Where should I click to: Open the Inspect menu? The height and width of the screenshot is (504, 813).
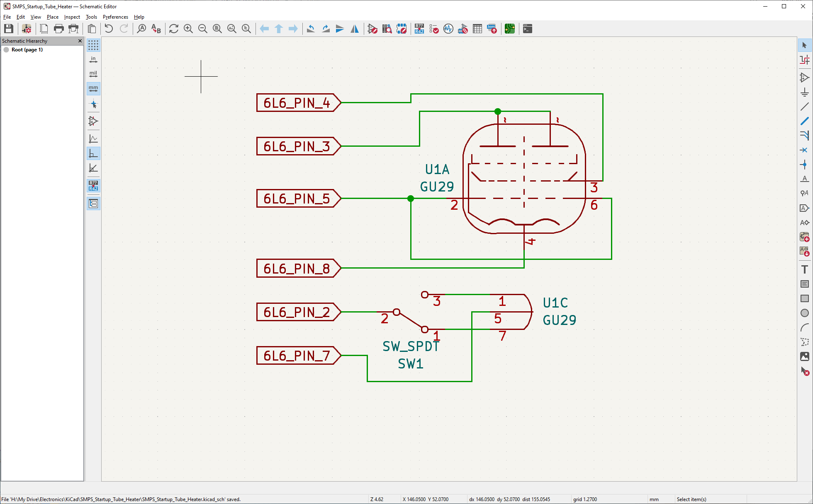click(72, 17)
